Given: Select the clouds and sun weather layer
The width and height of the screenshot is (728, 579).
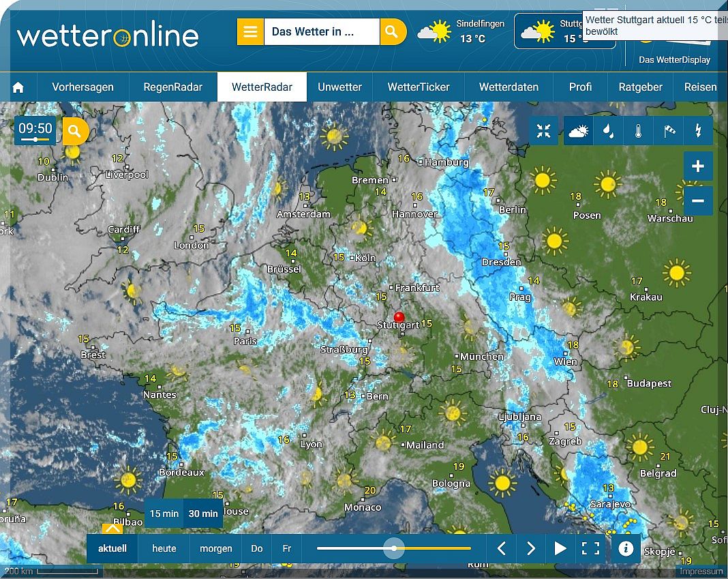Looking at the screenshot, I should [578, 131].
